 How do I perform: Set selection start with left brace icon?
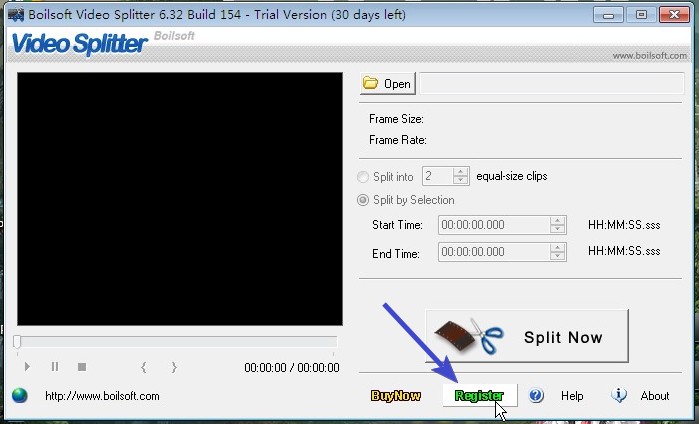144,367
